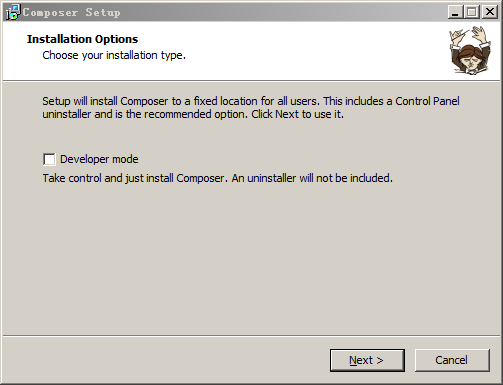Click the separator line above the buttons
Viewport: 503px width, 385px height.
[x=251, y=336]
